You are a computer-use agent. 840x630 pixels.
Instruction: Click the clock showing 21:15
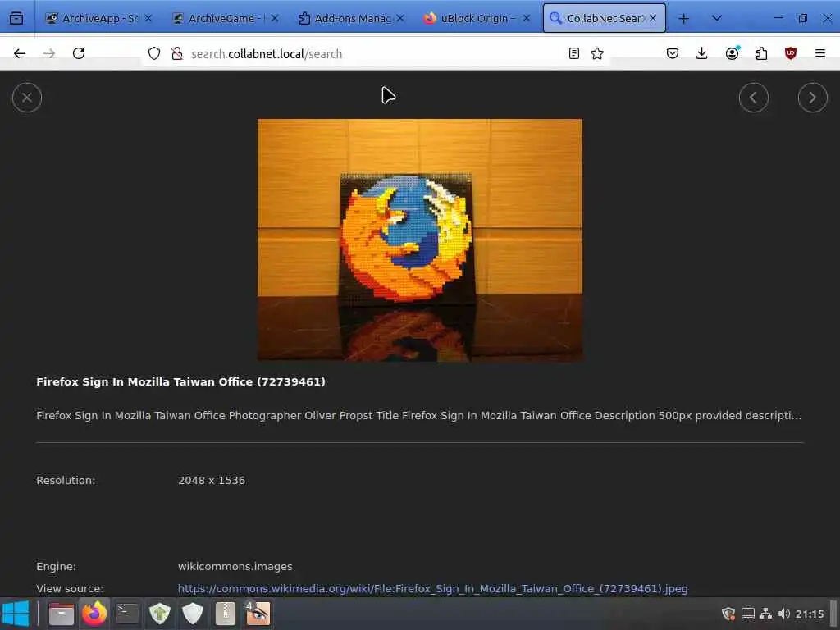(x=810, y=614)
